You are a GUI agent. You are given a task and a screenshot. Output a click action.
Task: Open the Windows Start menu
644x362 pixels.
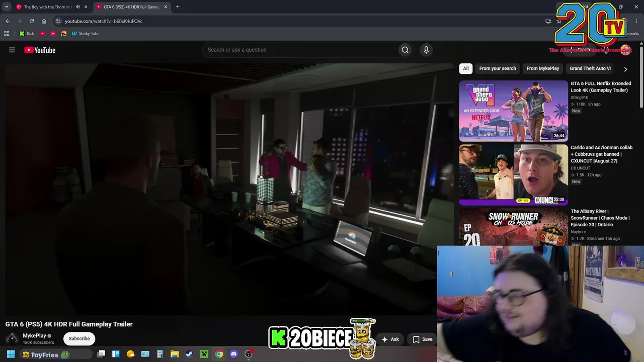point(11,354)
